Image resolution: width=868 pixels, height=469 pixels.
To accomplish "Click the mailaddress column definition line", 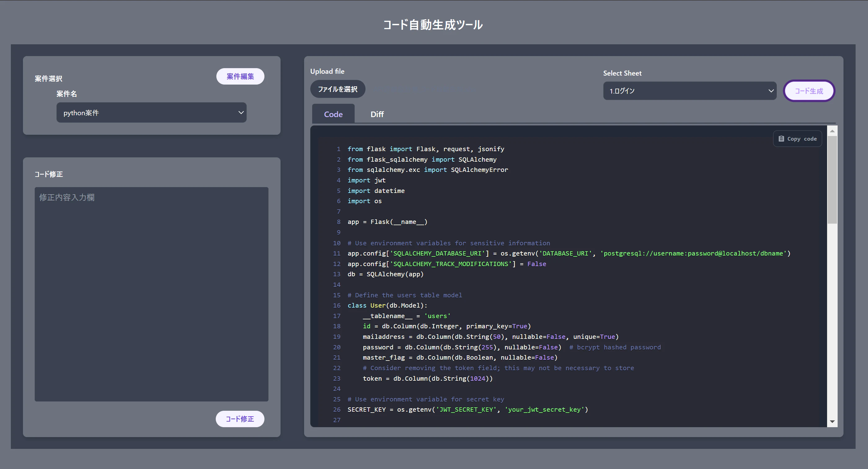I will tap(491, 337).
